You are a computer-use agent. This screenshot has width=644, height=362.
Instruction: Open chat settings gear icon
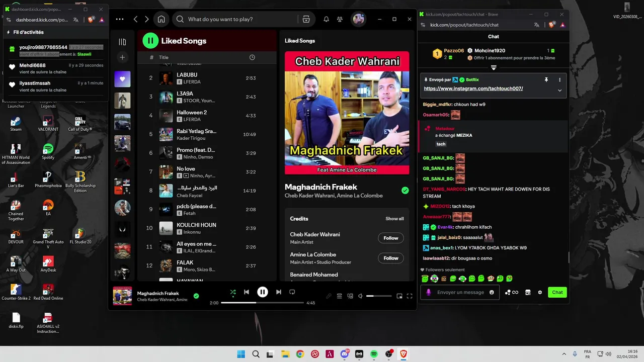[x=540, y=292]
